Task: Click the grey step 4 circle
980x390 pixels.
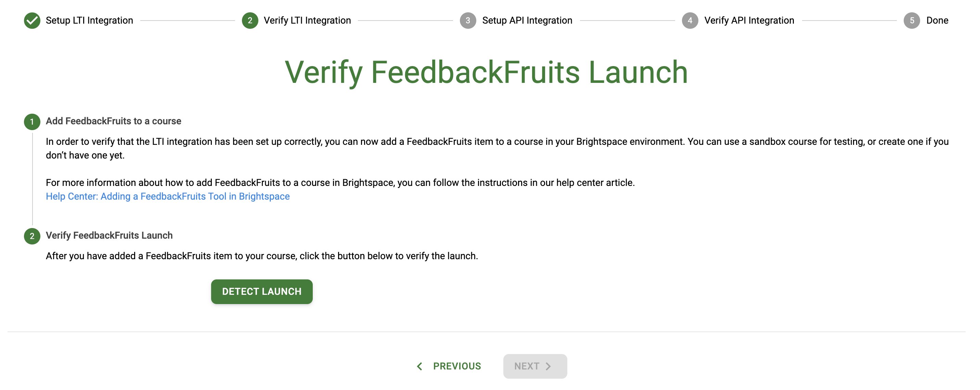Action: (690, 21)
